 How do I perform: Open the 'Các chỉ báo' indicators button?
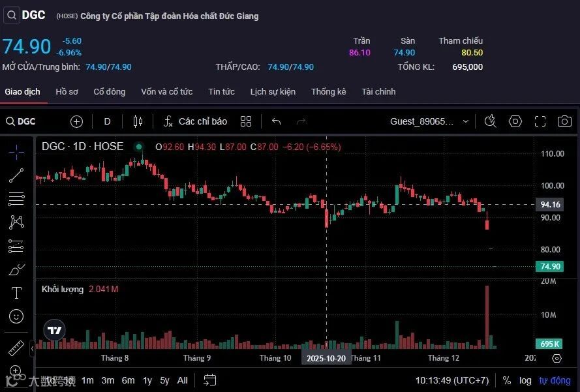click(195, 121)
